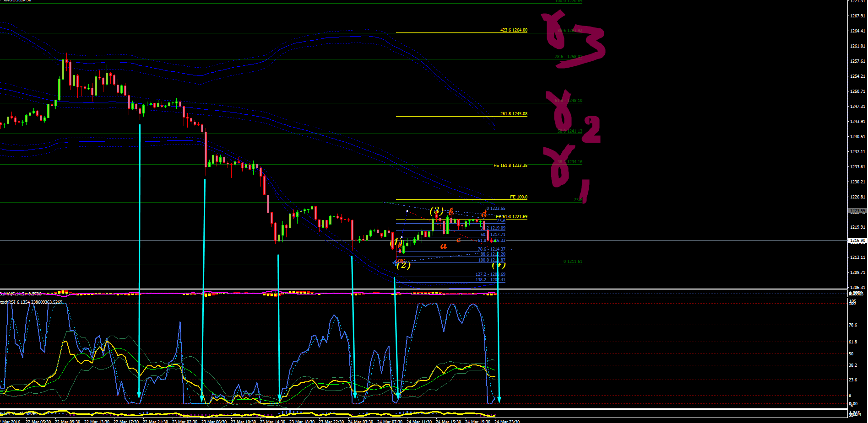The image size is (868, 423).
Task: Select the 'FE 161.8 1233.38' expansion label
Action: click(x=510, y=166)
